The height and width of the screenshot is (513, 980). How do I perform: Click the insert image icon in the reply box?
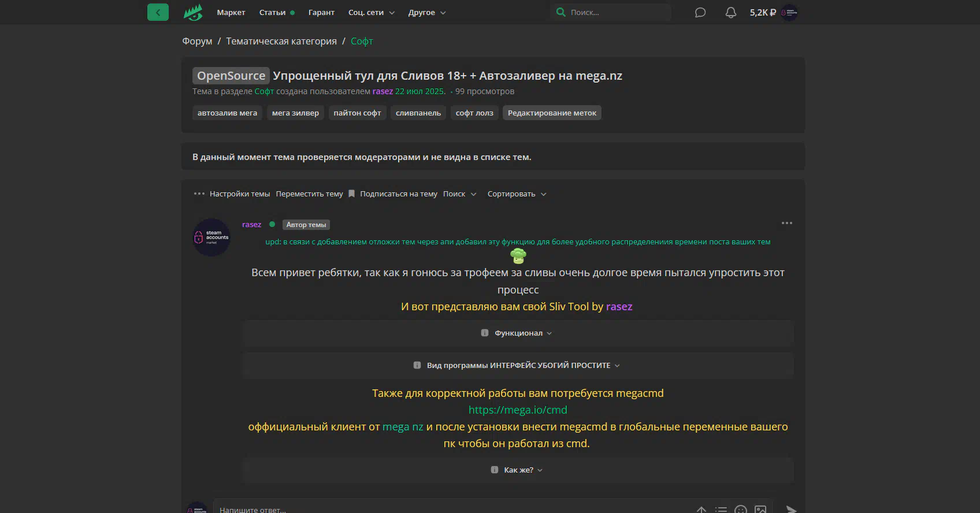pyautogui.click(x=760, y=510)
